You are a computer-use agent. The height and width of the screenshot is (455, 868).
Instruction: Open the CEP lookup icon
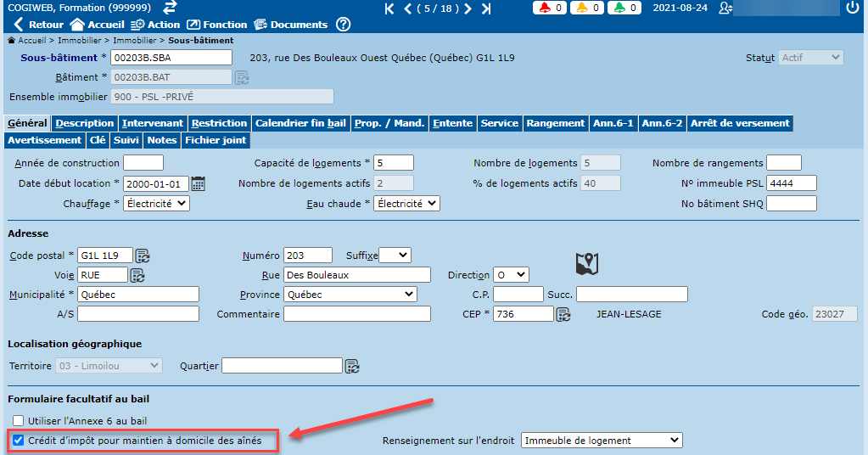point(563,315)
